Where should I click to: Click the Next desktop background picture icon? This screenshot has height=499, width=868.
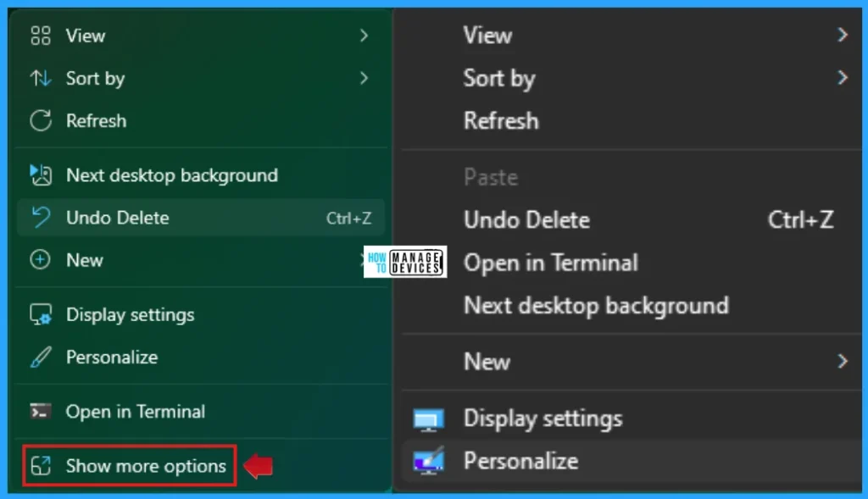point(41,175)
